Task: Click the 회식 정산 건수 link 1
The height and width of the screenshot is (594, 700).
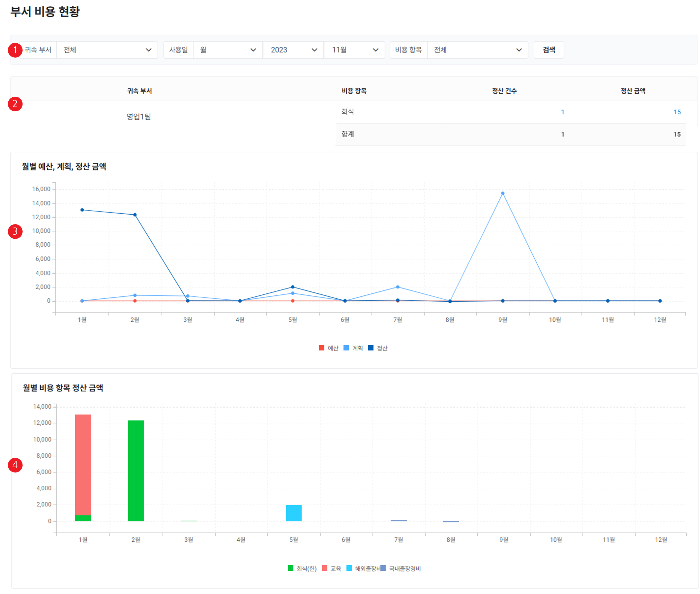Action: tap(562, 112)
